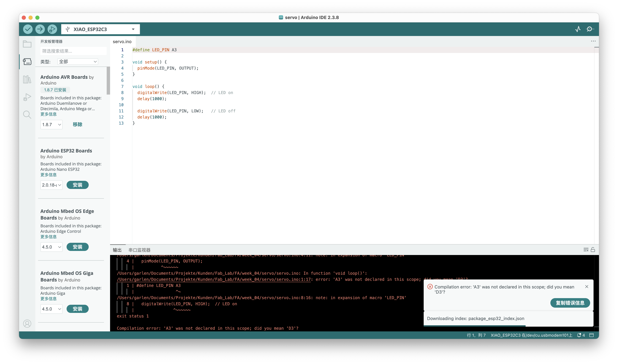Click the XIAO_ESP32C3 port status bar text
Screen dimensions: 618x364
(531, 335)
